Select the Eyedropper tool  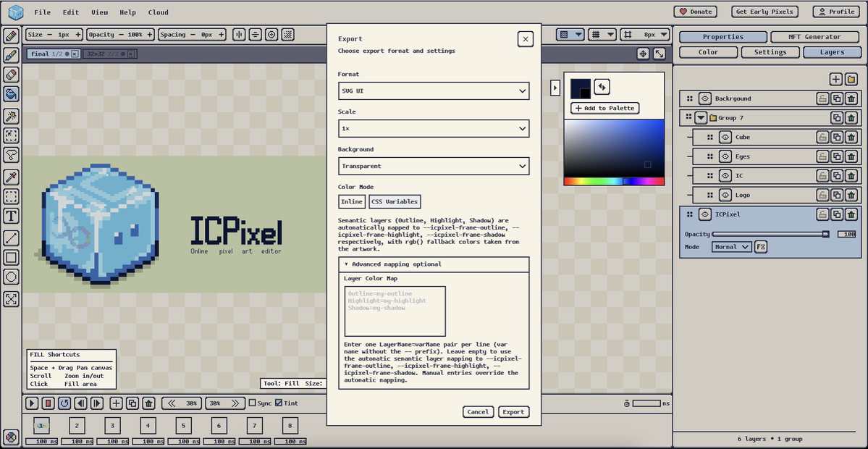coord(11,177)
